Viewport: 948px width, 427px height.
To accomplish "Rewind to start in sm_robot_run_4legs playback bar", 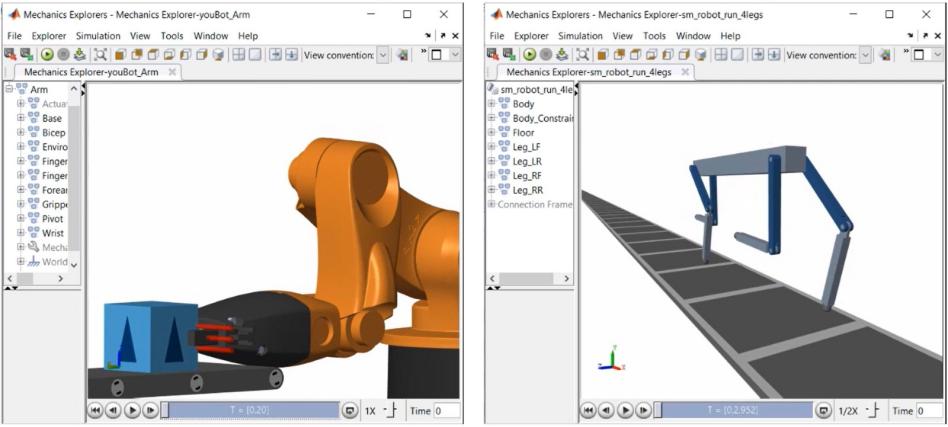I will click(590, 410).
